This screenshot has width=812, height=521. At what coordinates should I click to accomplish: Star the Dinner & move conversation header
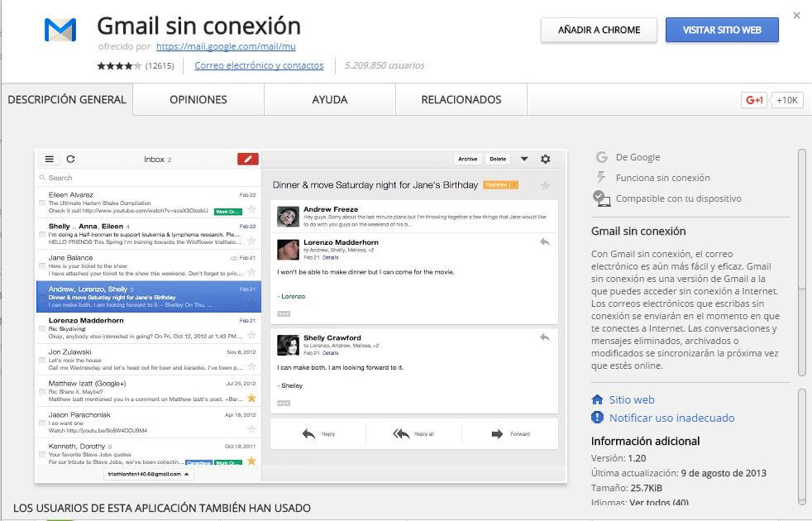pos(545,185)
